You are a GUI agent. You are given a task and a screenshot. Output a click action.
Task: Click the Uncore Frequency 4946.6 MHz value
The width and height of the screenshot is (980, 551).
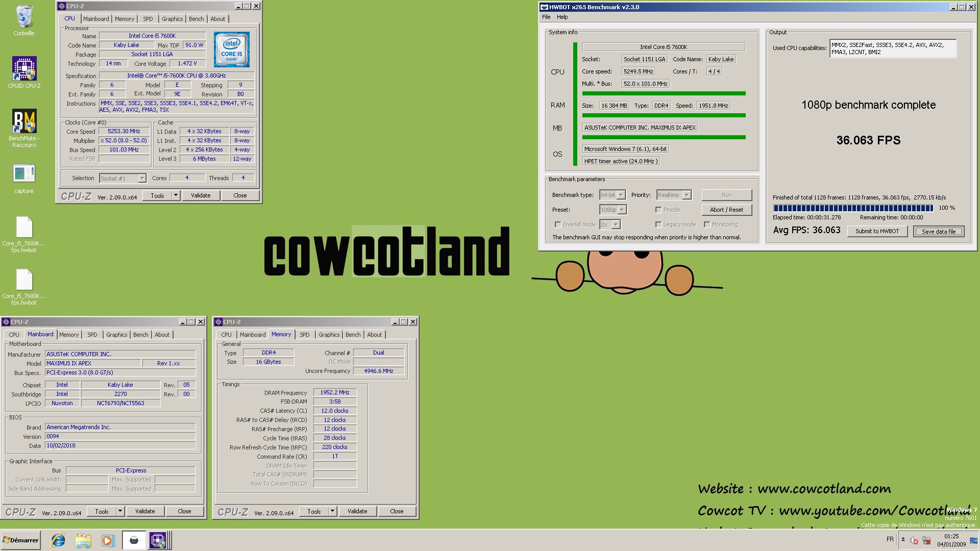coord(378,371)
